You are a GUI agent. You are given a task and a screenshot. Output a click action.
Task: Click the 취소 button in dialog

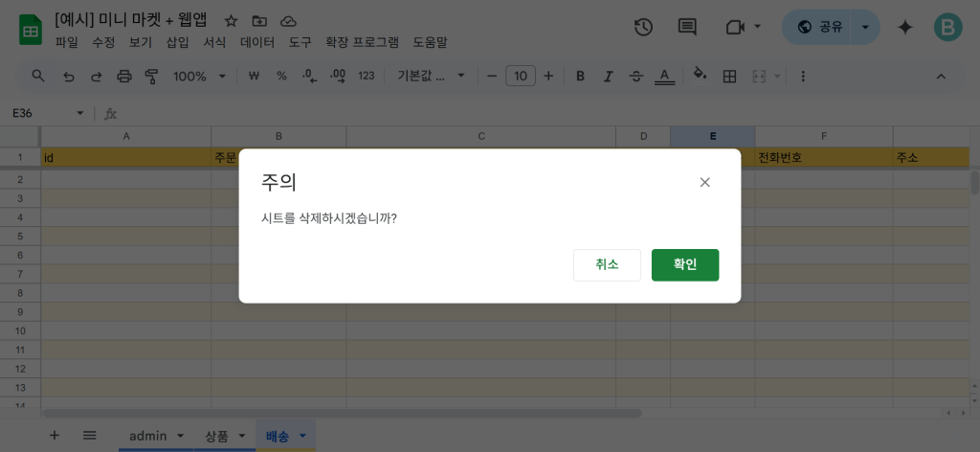pyautogui.click(x=607, y=265)
